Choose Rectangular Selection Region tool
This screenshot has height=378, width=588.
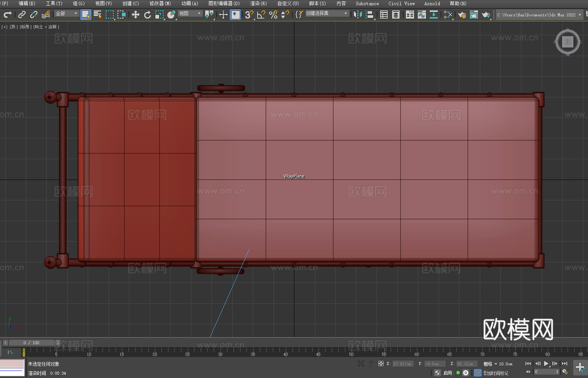110,14
